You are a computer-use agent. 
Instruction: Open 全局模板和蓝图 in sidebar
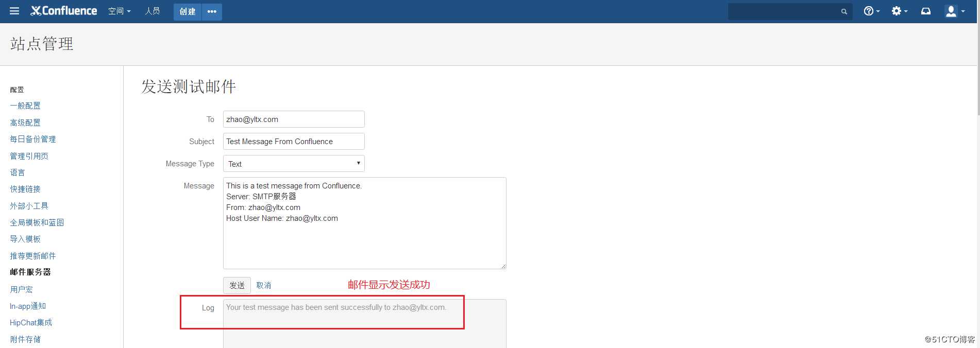pos(37,222)
